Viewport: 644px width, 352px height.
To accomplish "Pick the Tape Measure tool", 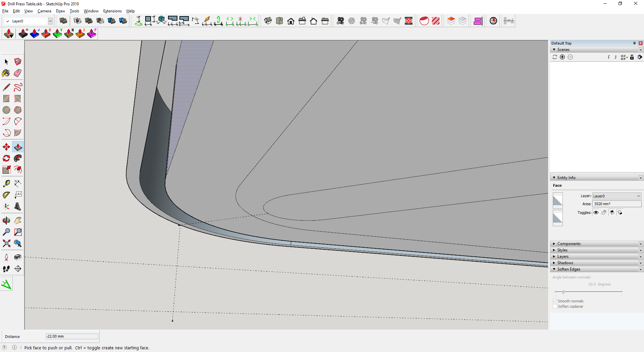I will click(6, 183).
